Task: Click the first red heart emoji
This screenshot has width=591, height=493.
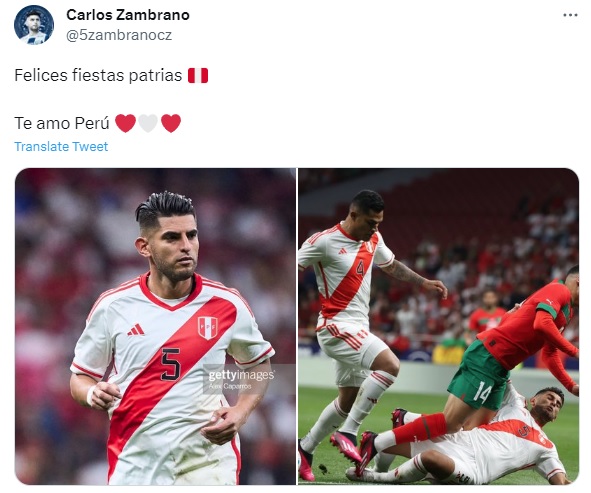Action: click(x=125, y=124)
